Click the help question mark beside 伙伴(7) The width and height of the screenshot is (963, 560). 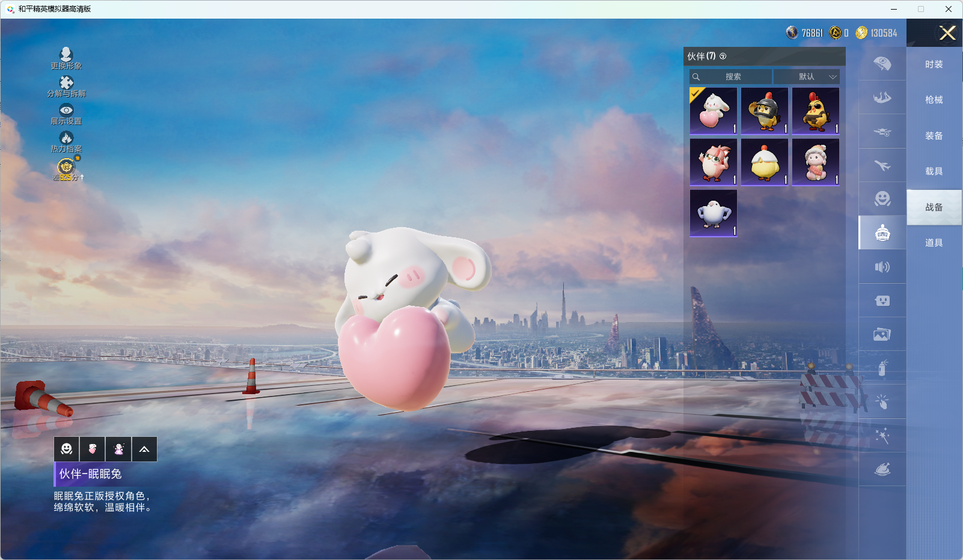[x=723, y=56]
